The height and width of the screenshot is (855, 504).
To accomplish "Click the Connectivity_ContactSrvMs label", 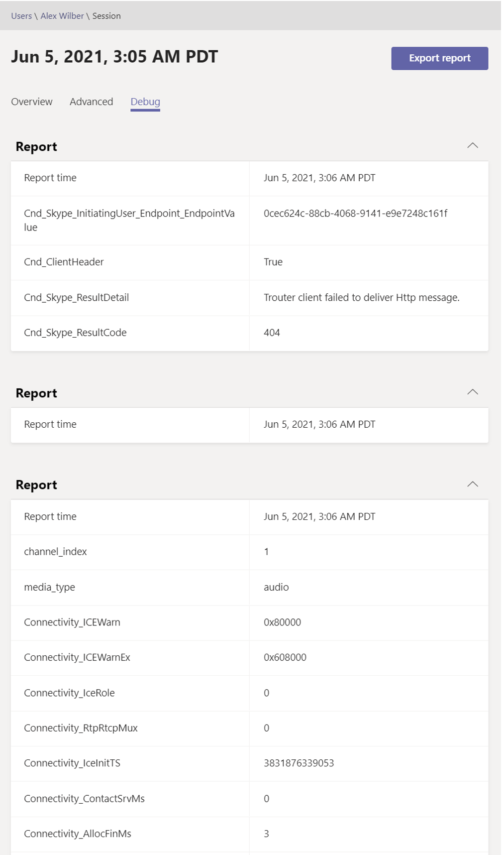I will (84, 798).
